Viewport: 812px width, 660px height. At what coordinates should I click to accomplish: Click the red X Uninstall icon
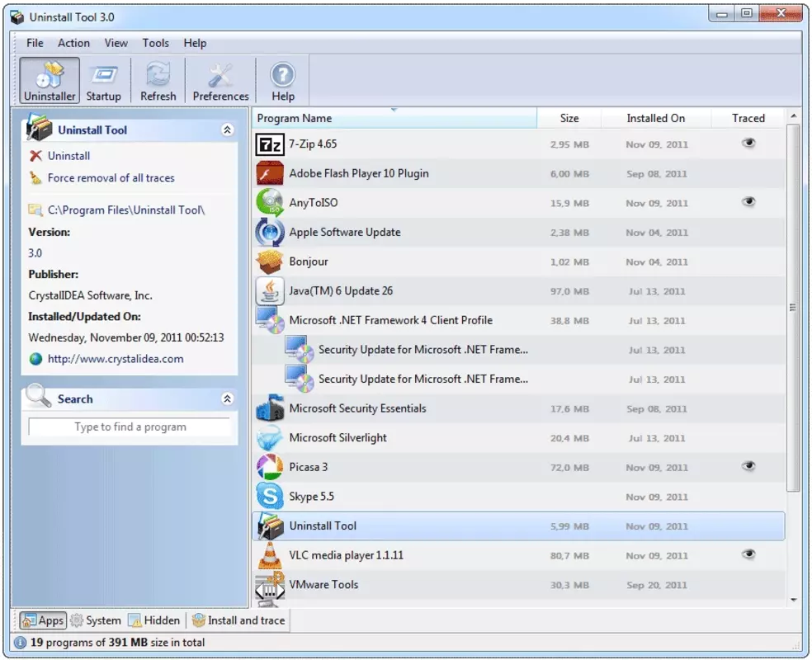pyautogui.click(x=35, y=156)
